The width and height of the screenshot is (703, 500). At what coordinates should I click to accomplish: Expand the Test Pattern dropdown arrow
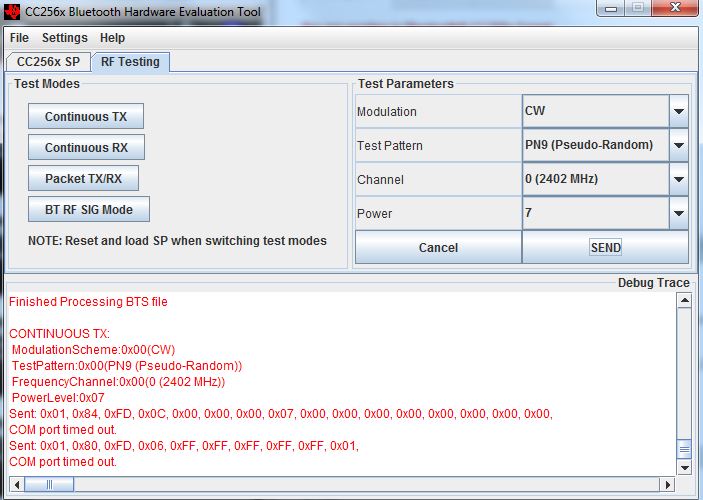[679, 145]
